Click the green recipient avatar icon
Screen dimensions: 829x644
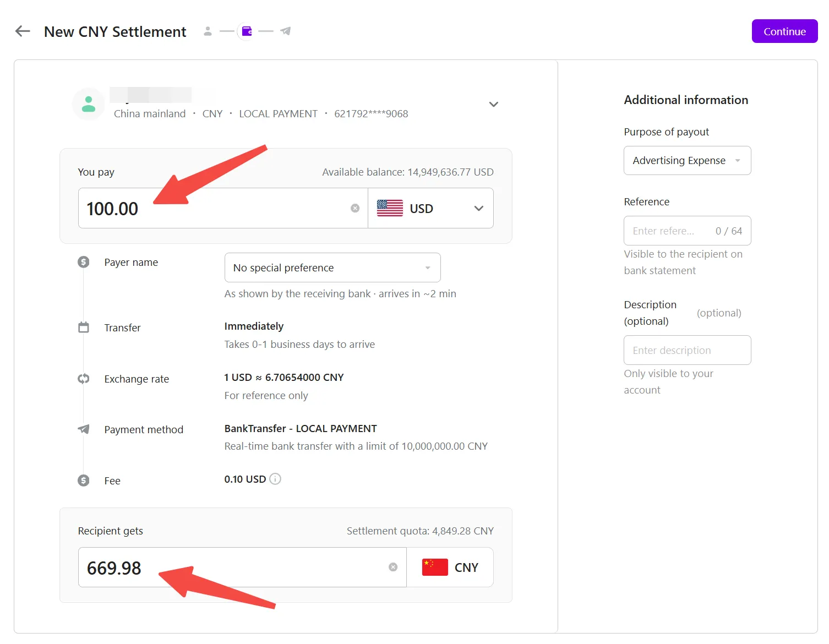89,104
